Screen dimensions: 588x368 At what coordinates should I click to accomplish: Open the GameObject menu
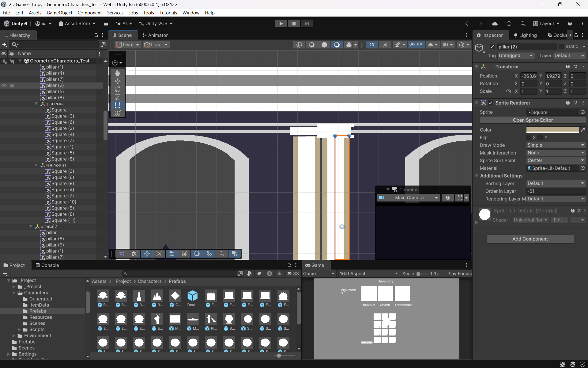59,13
